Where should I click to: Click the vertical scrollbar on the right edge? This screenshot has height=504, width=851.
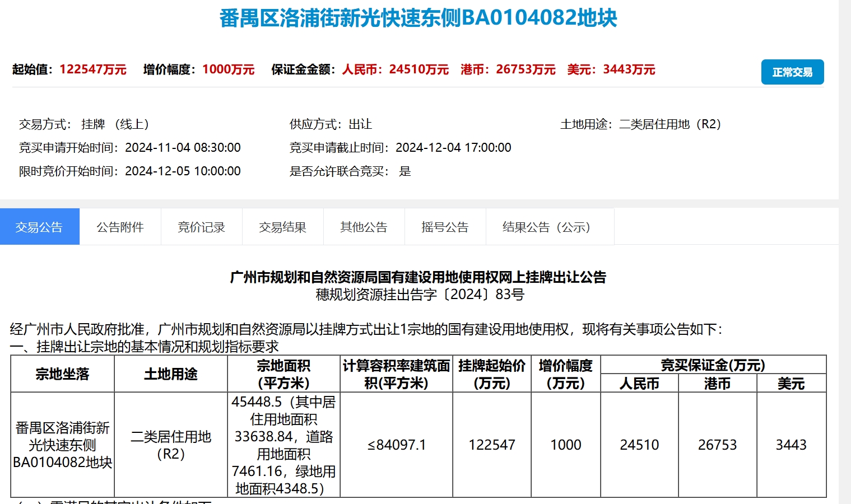coord(844,252)
